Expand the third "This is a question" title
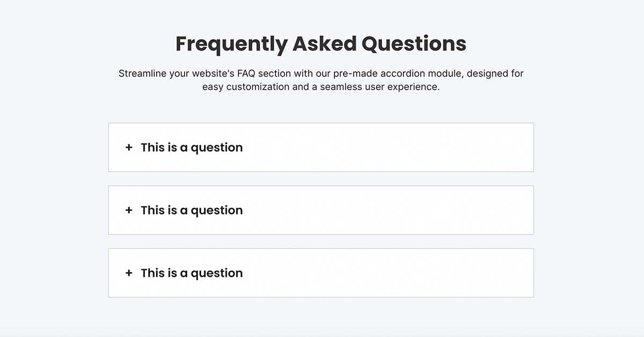644x337 pixels. (x=192, y=273)
